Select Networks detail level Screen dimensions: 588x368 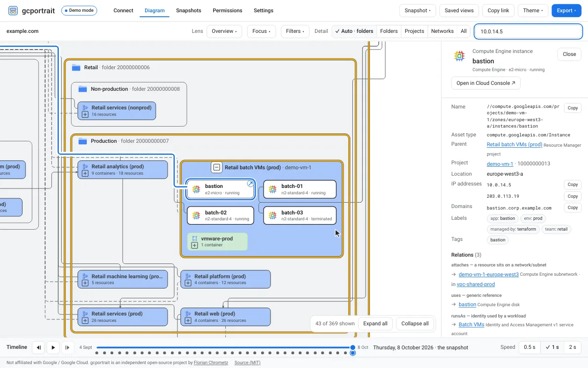pos(442,31)
